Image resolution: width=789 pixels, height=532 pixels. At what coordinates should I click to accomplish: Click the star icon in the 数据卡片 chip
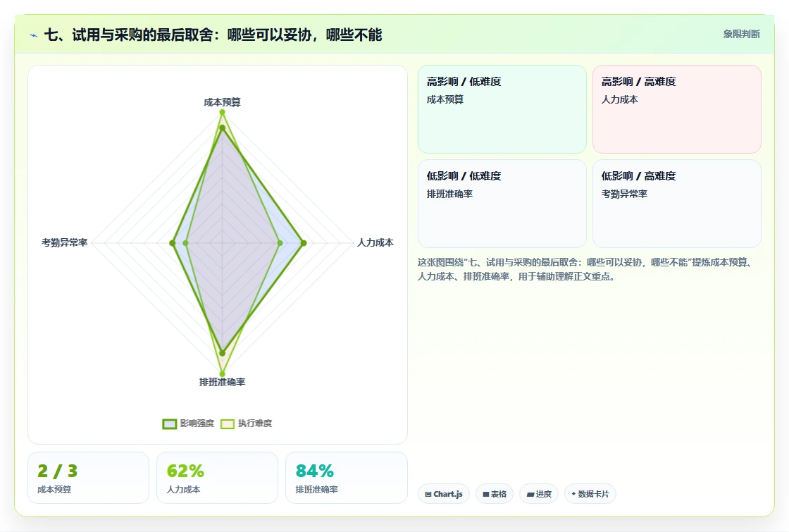(x=573, y=494)
